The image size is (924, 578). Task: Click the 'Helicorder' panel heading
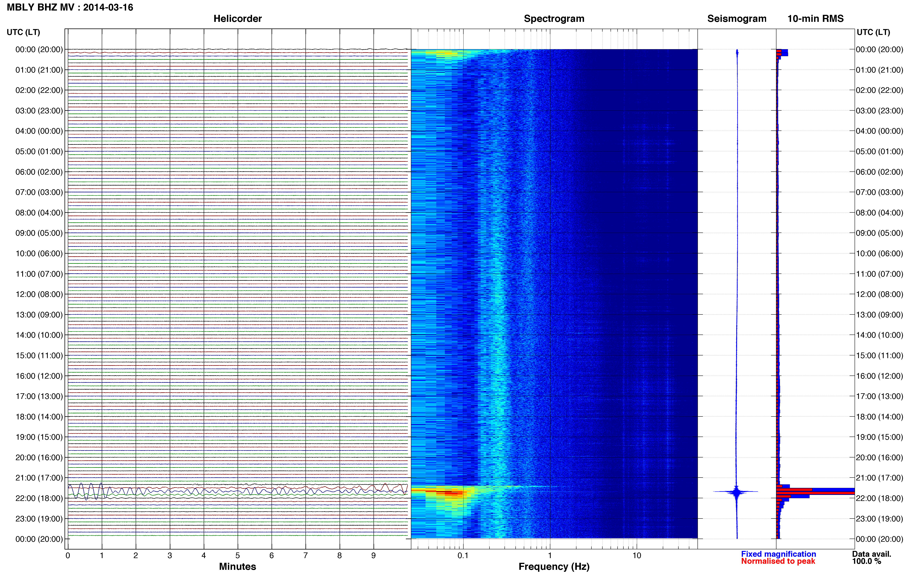pyautogui.click(x=237, y=19)
